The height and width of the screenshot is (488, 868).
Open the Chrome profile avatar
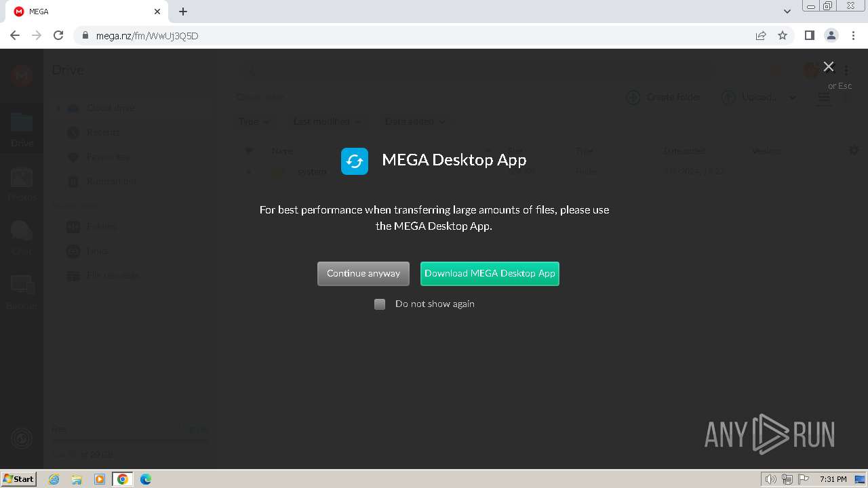coord(831,36)
